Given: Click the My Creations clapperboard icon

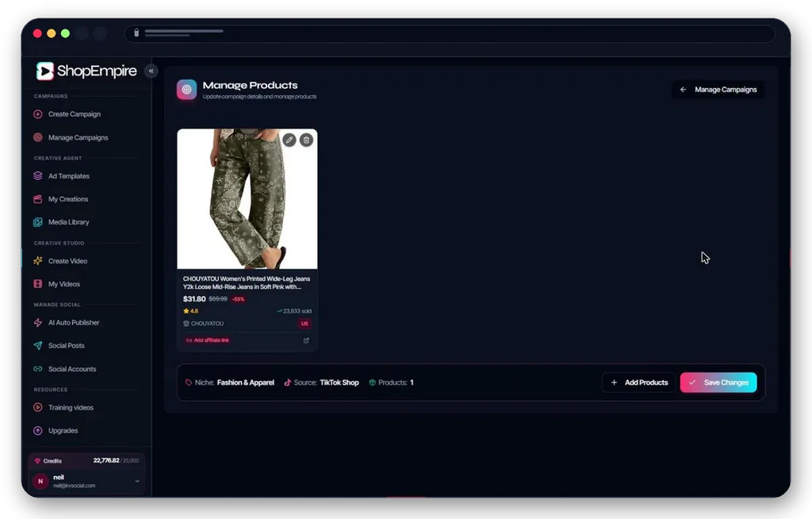Looking at the screenshot, I should coord(38,199).
